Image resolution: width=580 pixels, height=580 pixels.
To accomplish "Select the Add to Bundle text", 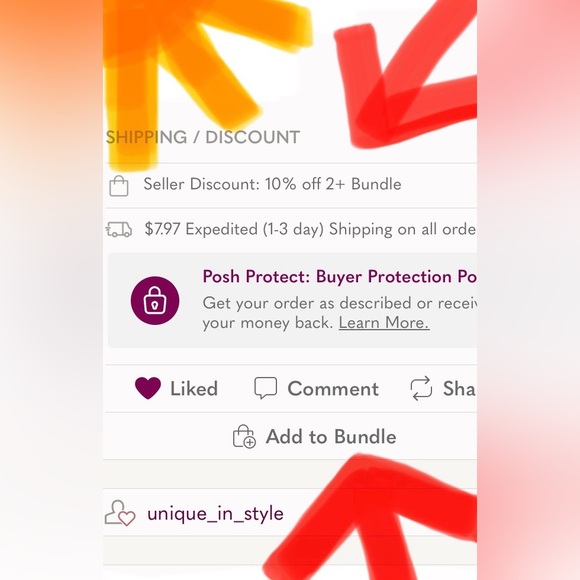I will click(331, 436).
